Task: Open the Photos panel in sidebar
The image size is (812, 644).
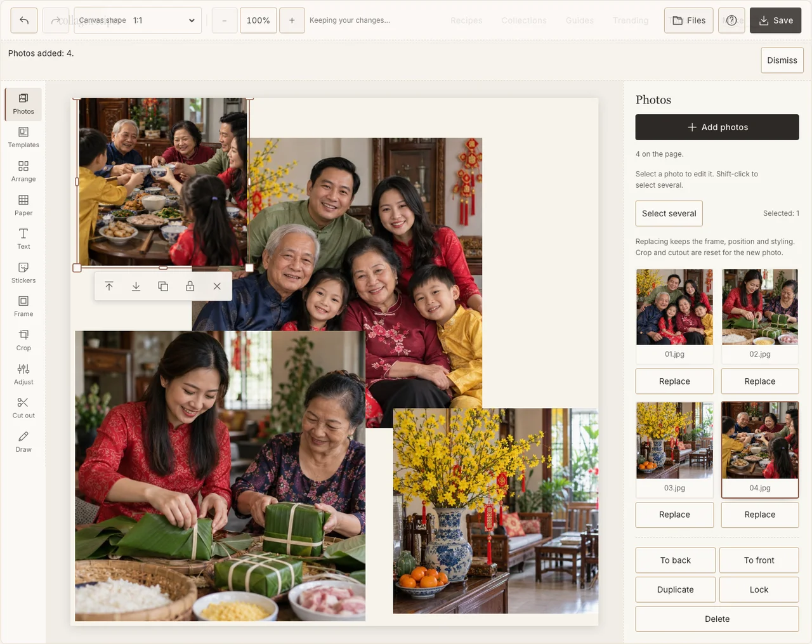Action: pos(23,104)
